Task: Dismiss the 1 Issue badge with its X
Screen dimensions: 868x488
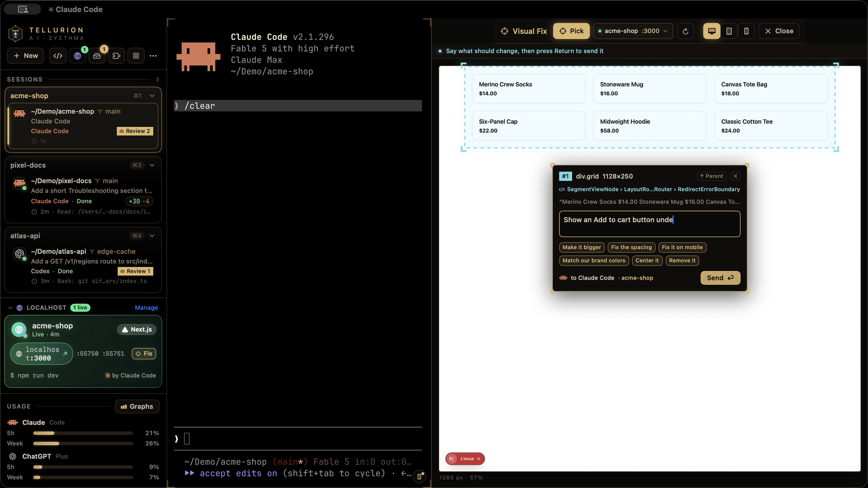Action: pyautogui.click(x=479, y=459)
